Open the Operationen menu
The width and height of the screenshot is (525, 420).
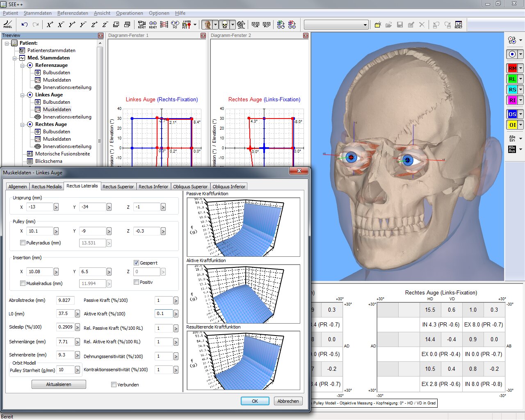(x=129, y=13)
